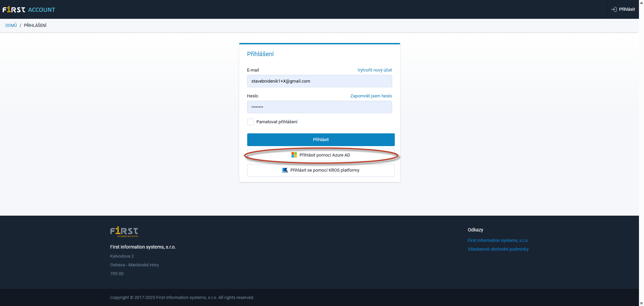Click the KROS logo icon
This screenshot has width=644, height=306.
click(285, 170)
